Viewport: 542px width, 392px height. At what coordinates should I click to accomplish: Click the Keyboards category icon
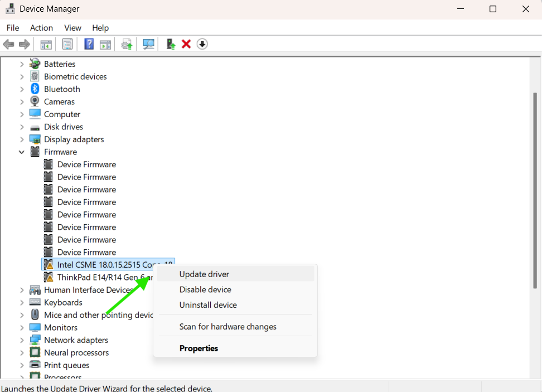tap(35, 302)
